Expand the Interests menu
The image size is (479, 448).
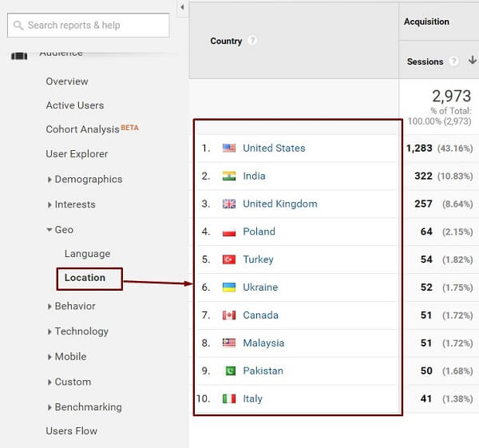[49, 204]
